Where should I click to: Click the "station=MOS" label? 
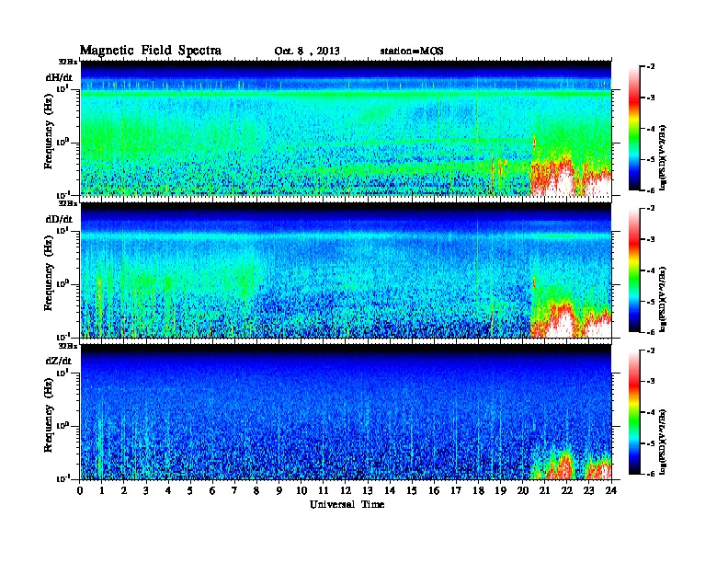pyautogui.click(x=412, y=51)
